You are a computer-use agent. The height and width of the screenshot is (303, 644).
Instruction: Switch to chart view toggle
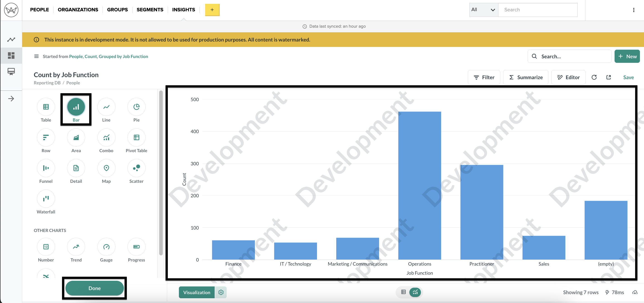coord(415,292)
